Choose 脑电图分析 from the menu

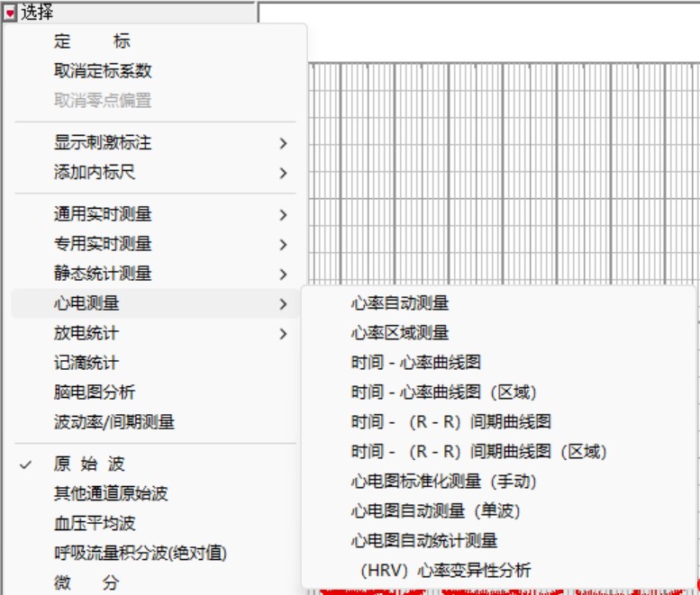155,392
